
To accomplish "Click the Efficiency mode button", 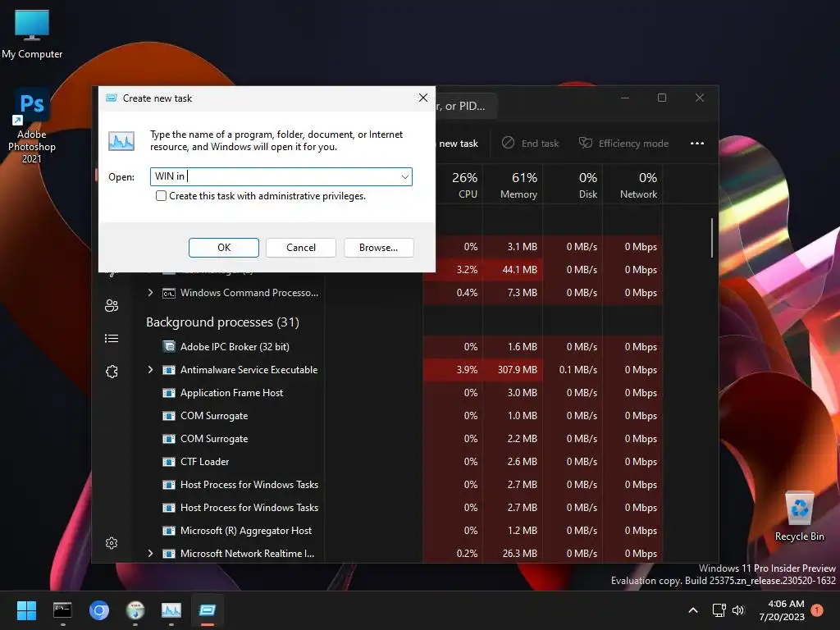I will 623,144.
